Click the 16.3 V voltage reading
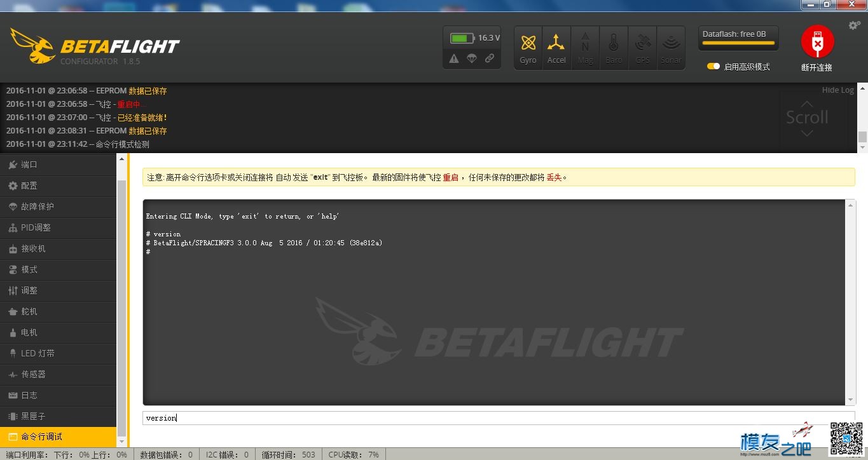 tap(489, 38)
